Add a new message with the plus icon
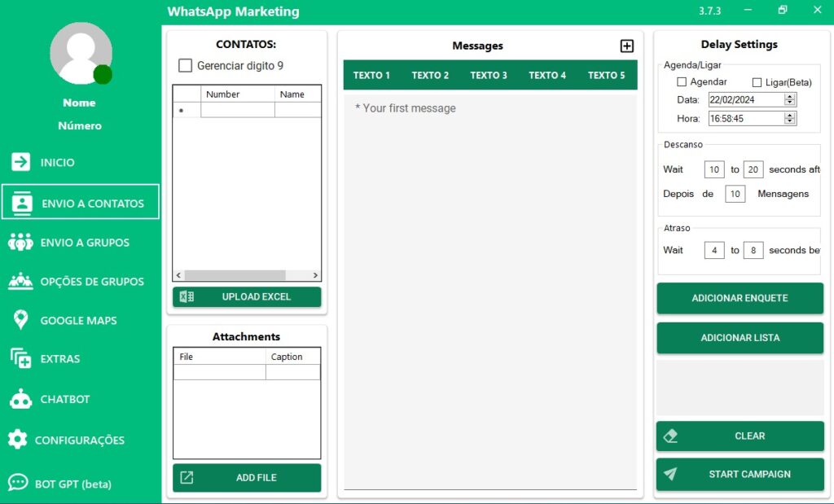 tap(627, 46)
